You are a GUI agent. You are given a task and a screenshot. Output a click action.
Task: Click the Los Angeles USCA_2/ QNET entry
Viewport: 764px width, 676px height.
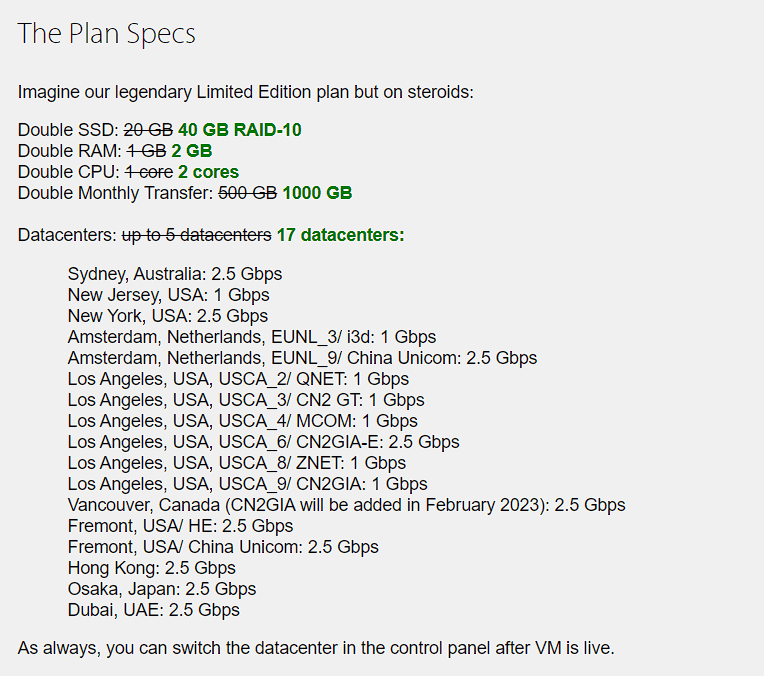tap(238, 379)
